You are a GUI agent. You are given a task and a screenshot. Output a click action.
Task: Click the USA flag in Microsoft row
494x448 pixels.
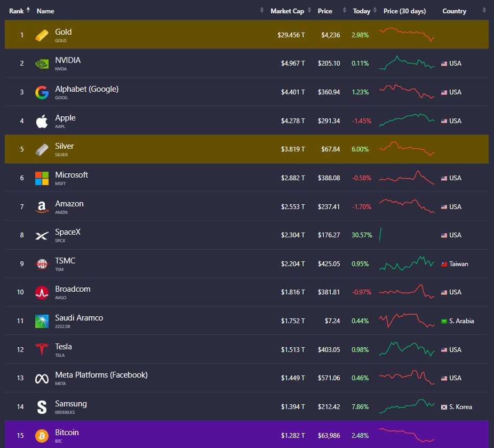(444, 178)
